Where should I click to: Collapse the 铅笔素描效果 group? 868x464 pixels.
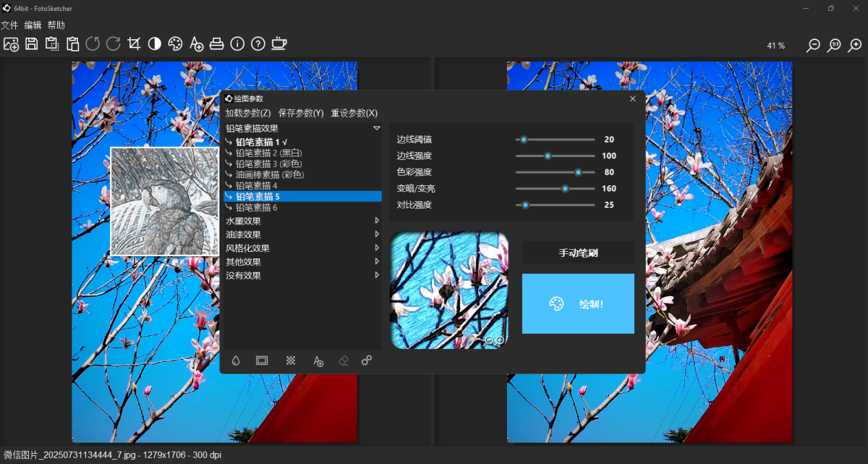376,128
